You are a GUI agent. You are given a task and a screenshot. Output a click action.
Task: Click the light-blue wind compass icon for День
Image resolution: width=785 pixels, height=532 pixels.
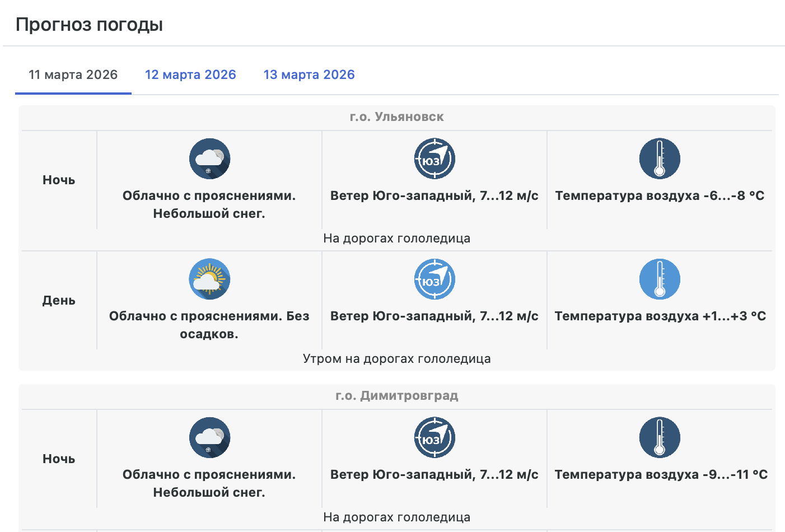point(434,279)
